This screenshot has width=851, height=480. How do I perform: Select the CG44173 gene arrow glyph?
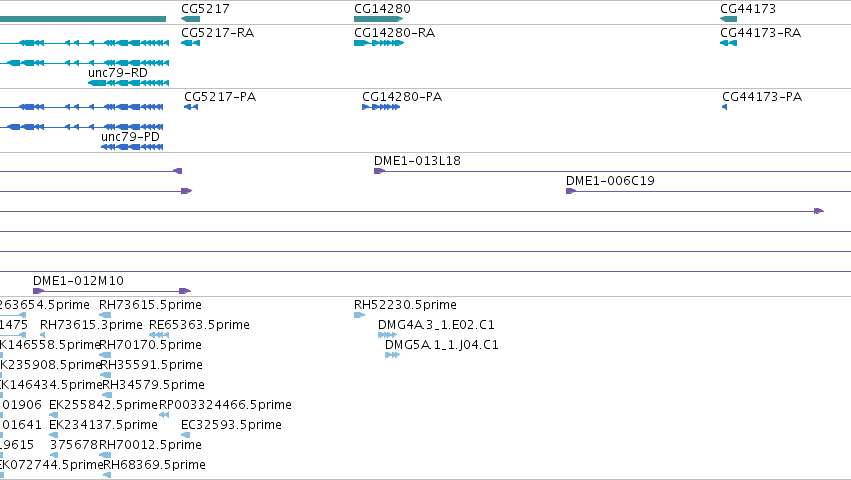coord(728,19)
